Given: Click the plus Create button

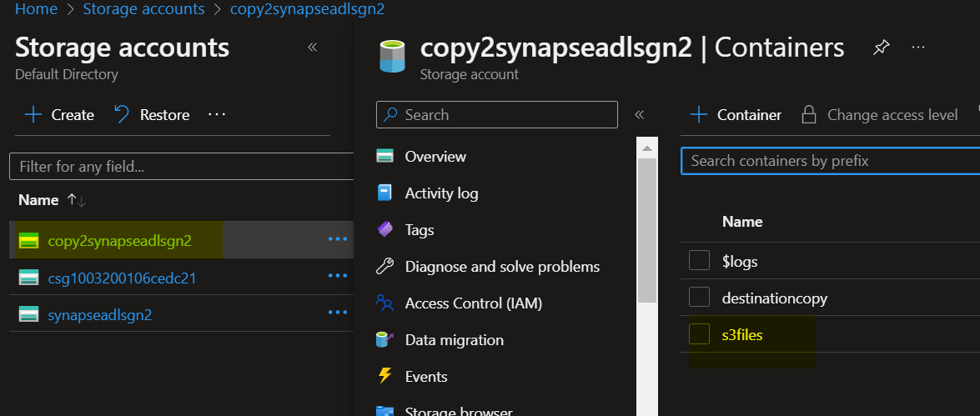Looking at the screenshot, I should tap(58, 115).
